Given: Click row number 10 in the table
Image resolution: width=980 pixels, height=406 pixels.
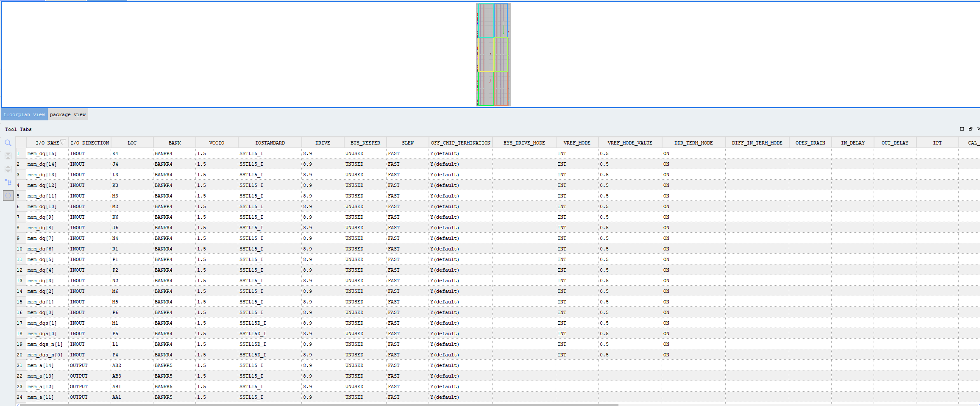Looking at the screenshot, I should click(19, 249).
